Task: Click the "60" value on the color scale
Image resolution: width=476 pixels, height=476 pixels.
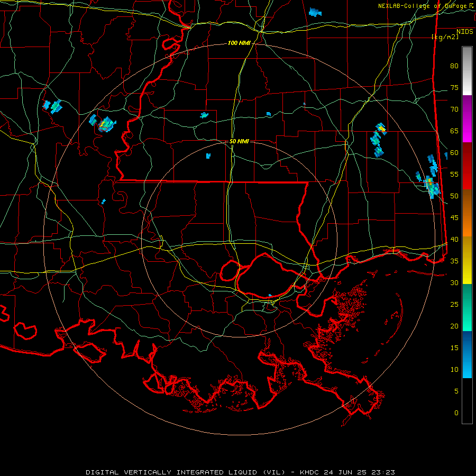Action: [x=454, y=153]
